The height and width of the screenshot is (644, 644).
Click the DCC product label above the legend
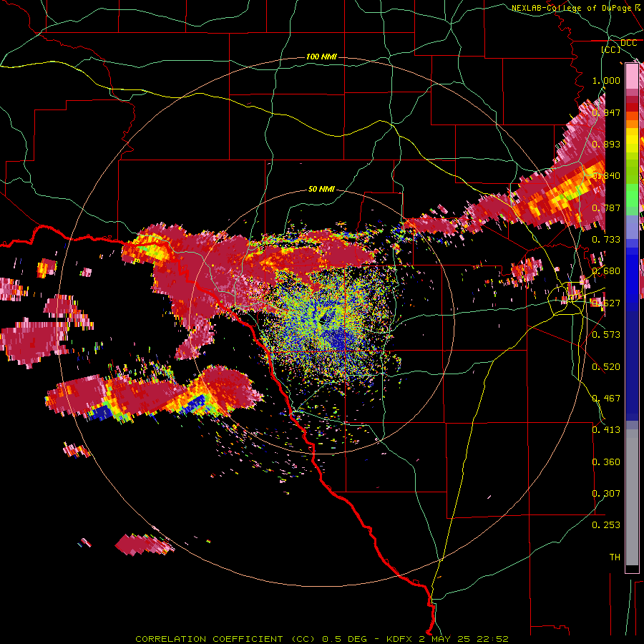coord(628,43)
